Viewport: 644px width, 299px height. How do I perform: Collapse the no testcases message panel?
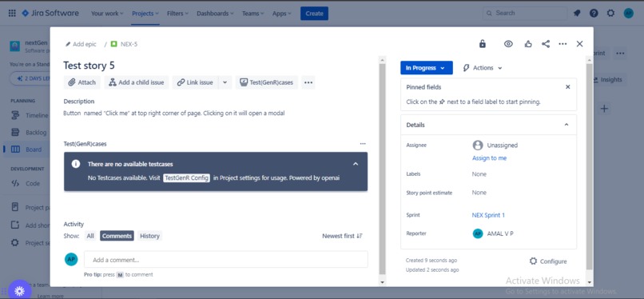pos(356,164)
